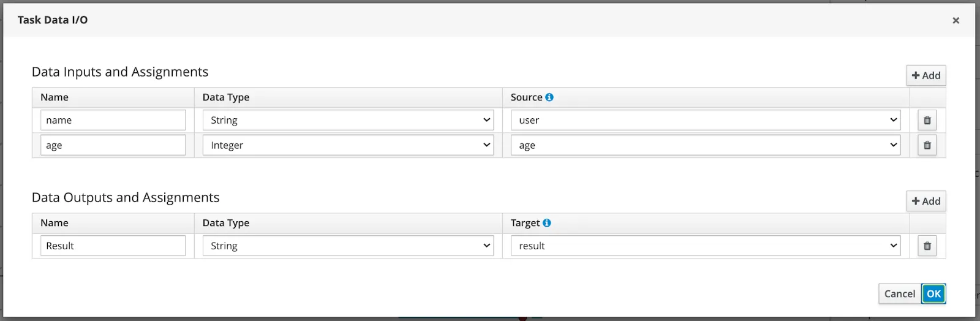Click the name input field

pyautogui.click(x=113, y=120)
